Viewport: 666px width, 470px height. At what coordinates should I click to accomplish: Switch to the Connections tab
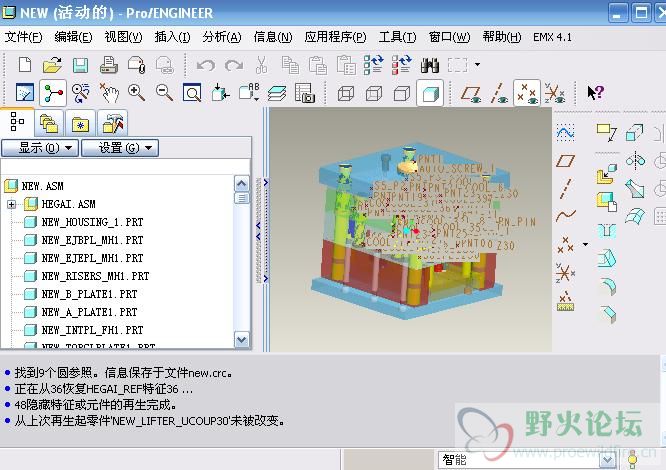[112, 124]
